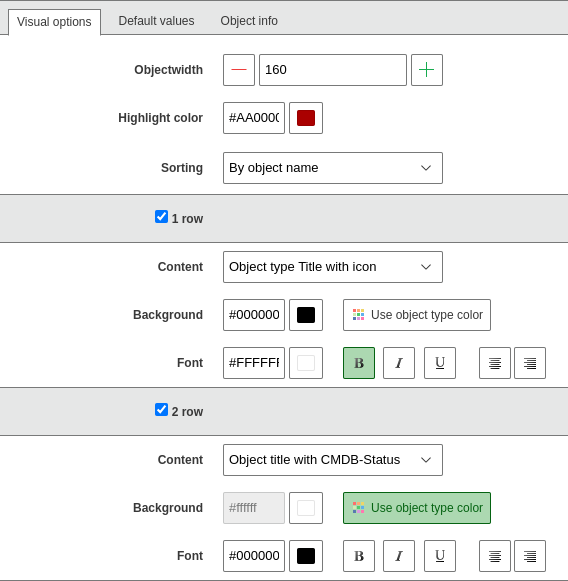Uncheck the 1 row checkbox
The image size is (568, 581).
[161, 217]
